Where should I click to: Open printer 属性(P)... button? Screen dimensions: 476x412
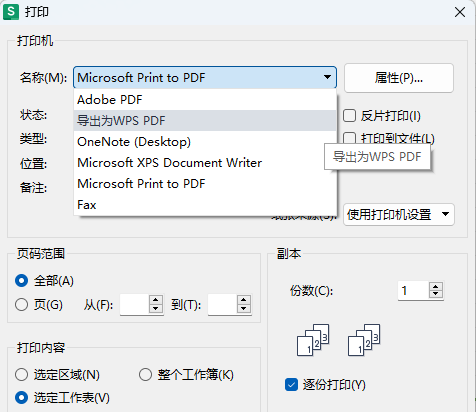click(399, 78)
